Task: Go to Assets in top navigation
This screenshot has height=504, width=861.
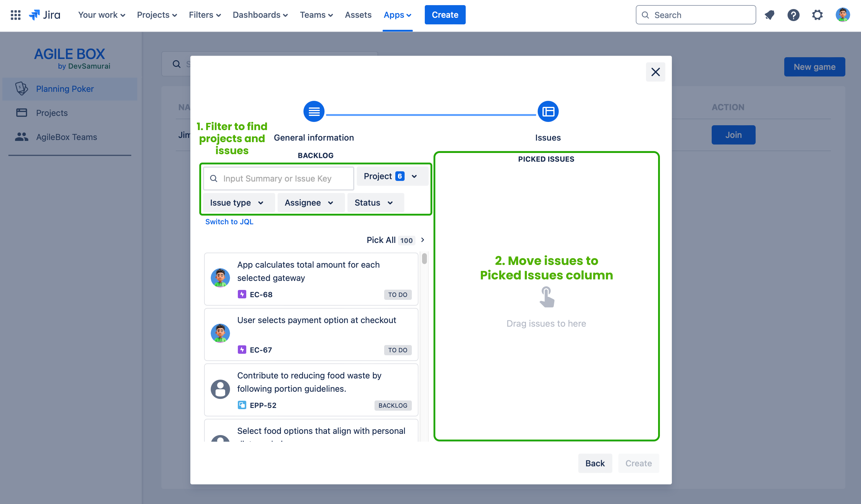Action: pos(358,15)
